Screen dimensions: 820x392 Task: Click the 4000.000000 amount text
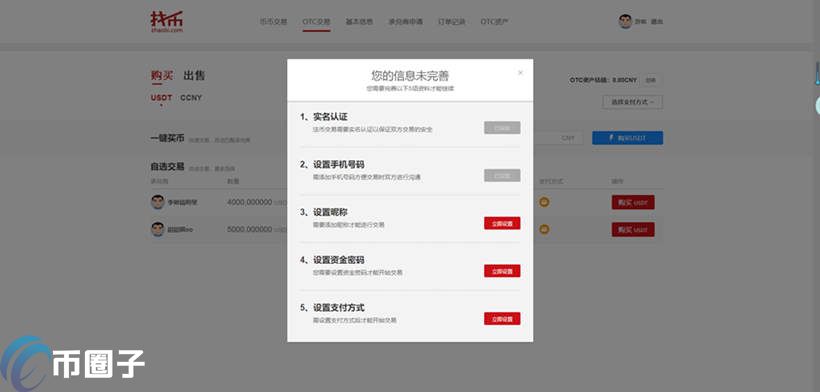(x=249, y=202)
